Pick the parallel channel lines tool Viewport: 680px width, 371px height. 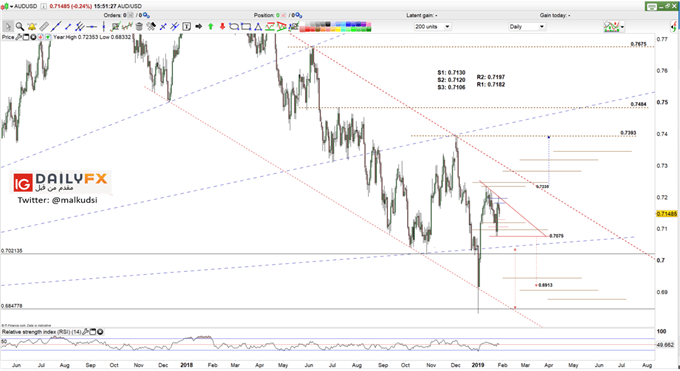pos(80,26)
